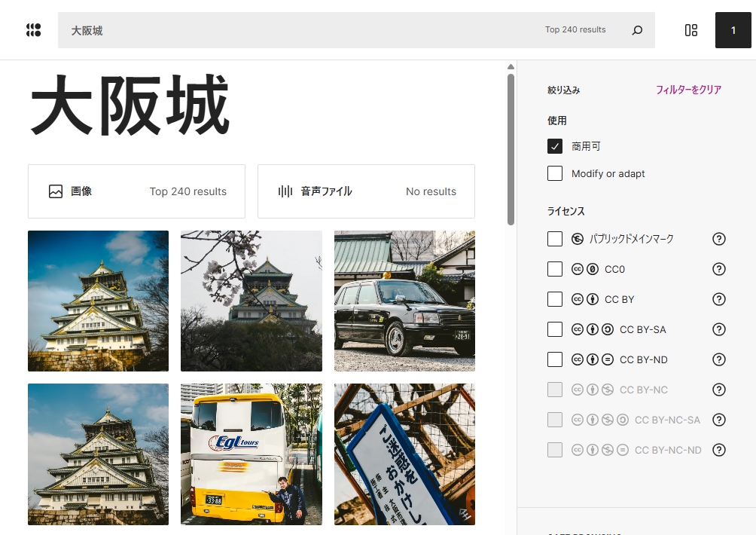Open help icon for CC BY

pyautogui.click(x=719, y=299)
